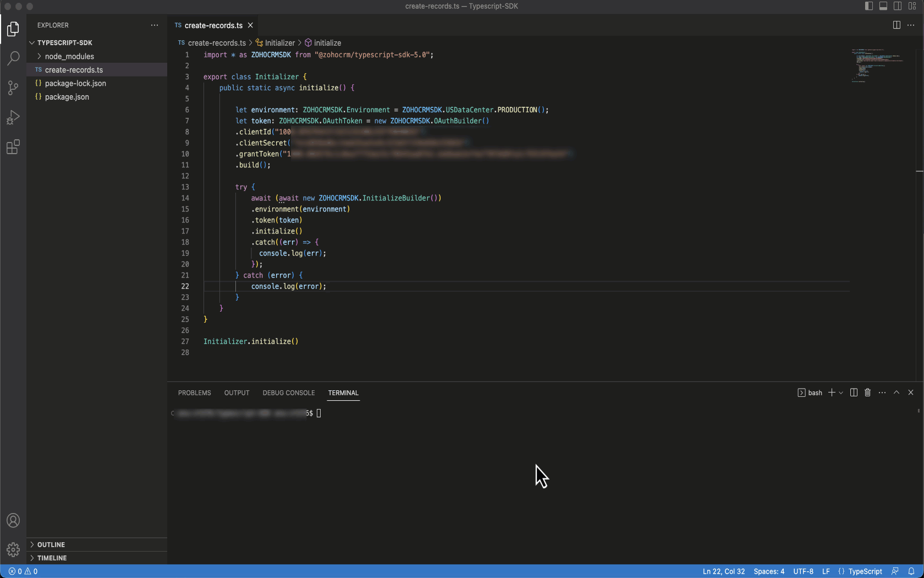Open errors and warnings status indicator
This screenshot has height=578, width=924.
click(x=23, y=571)
